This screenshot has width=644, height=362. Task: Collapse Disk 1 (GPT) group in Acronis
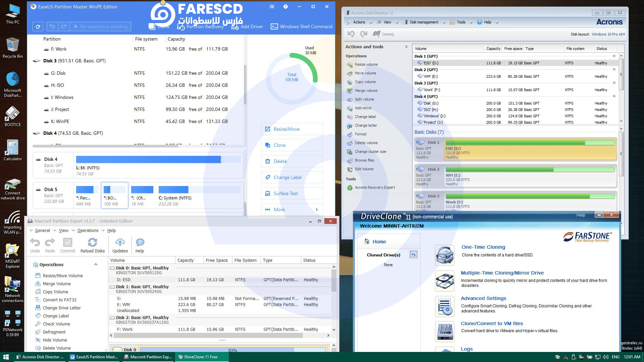614,56
